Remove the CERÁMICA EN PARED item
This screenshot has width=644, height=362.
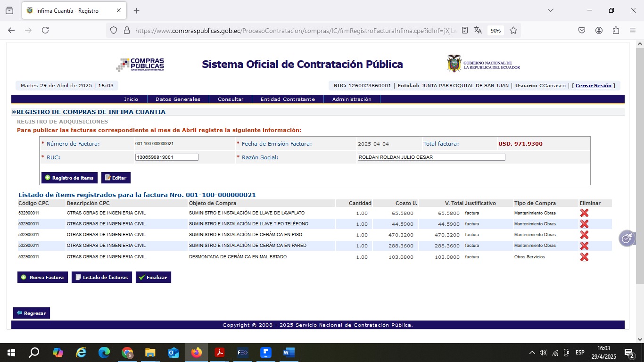point(584,246)
